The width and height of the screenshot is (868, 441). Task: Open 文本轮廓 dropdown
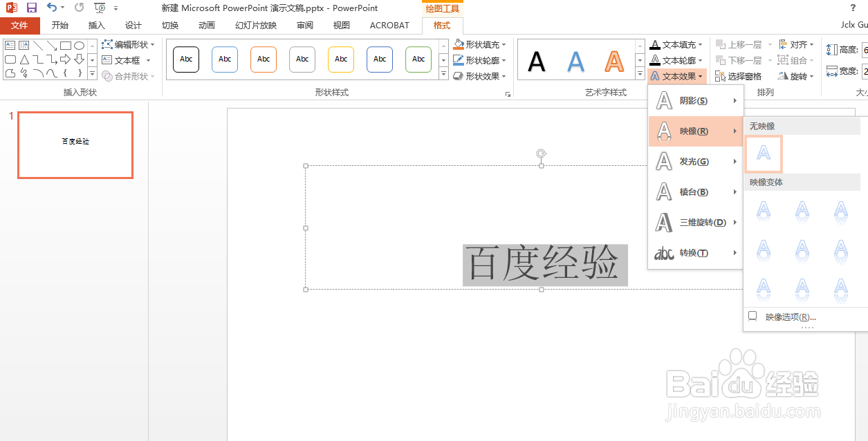(676, 60)
